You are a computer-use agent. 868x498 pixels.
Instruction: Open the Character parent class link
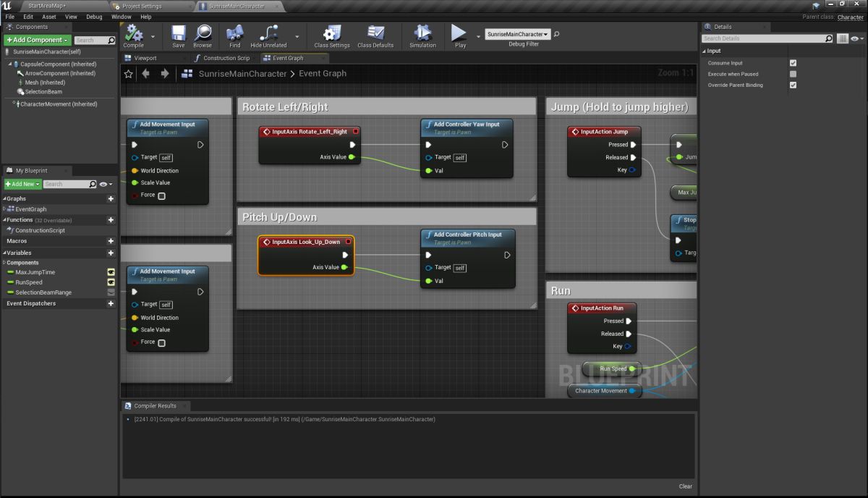pos(851,17)
